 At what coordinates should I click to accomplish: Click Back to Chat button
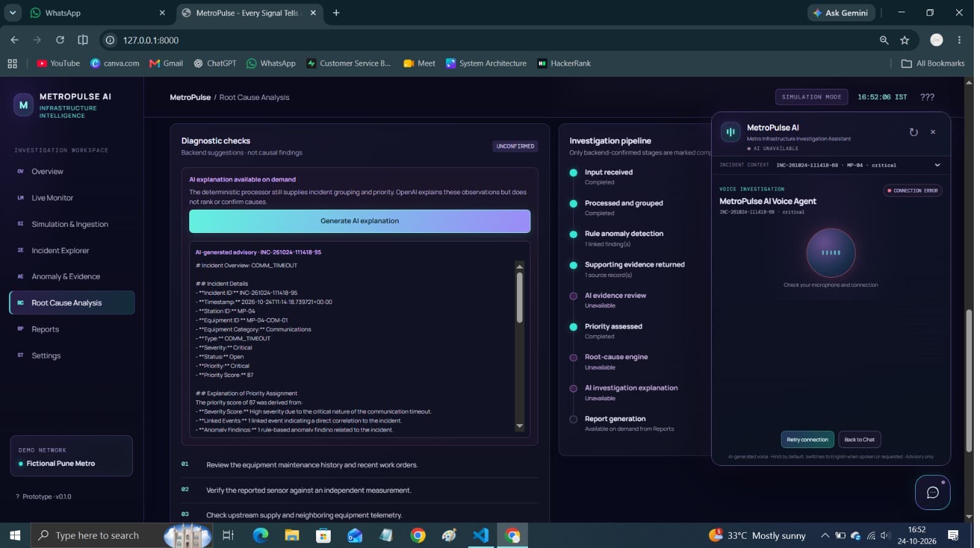(859, 440)
